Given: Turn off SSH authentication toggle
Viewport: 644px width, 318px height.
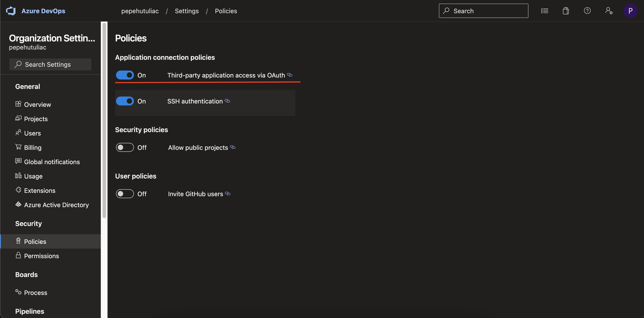Looking at the screenshot, I should (125, 101).
